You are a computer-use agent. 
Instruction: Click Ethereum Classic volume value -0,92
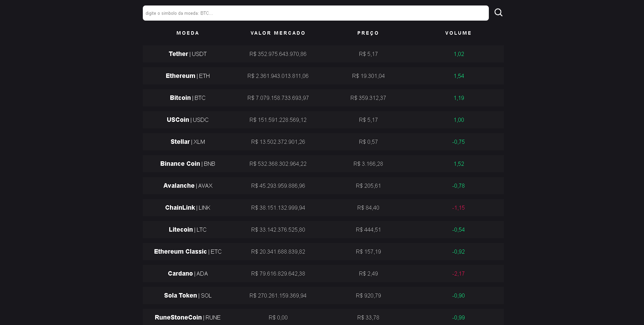(x=459, y=252)
